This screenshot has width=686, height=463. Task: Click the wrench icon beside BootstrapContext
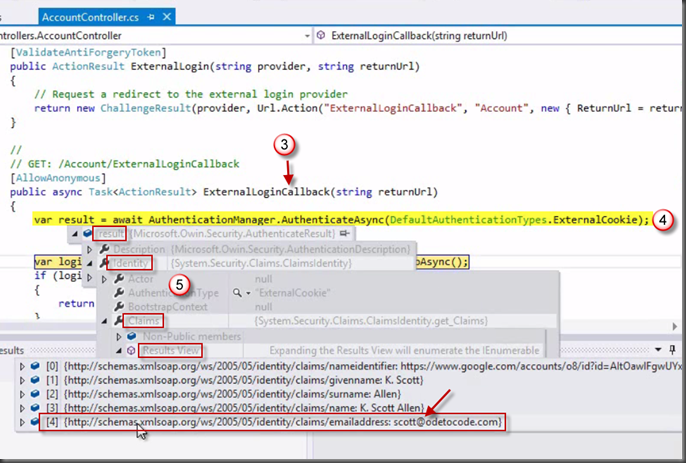pos(119,307)
